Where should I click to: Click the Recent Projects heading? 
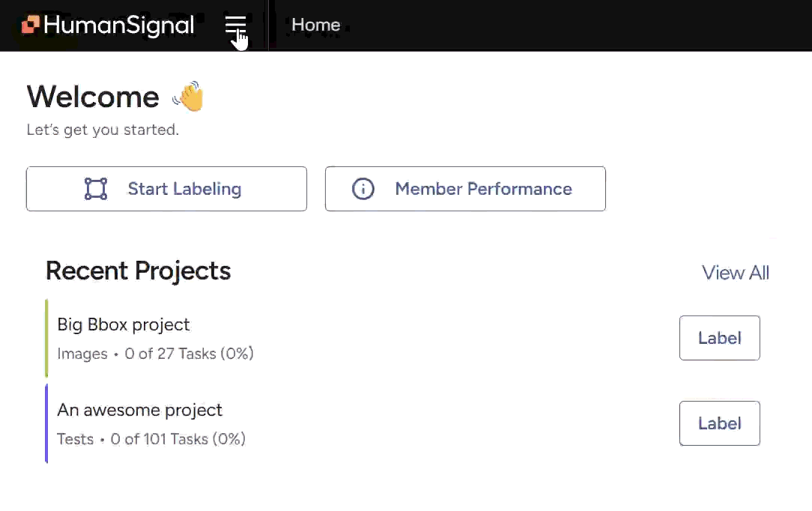(x=138, y=270)
